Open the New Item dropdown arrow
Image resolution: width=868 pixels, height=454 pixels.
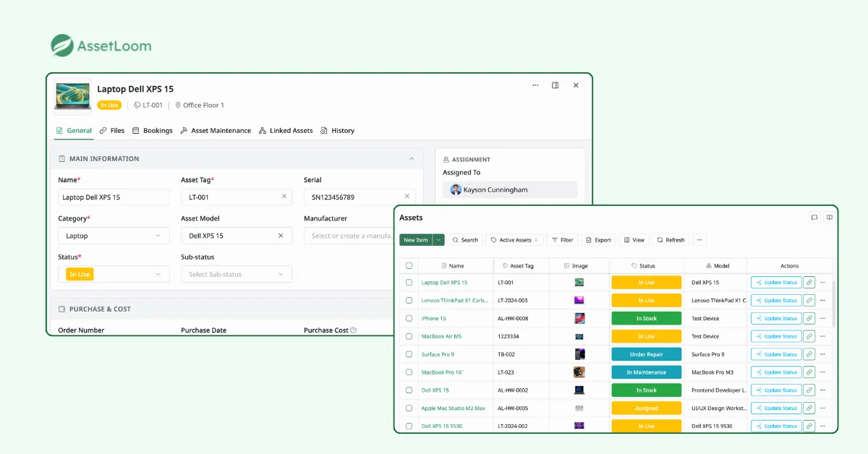pyautogui.click(x=438, y=240)
